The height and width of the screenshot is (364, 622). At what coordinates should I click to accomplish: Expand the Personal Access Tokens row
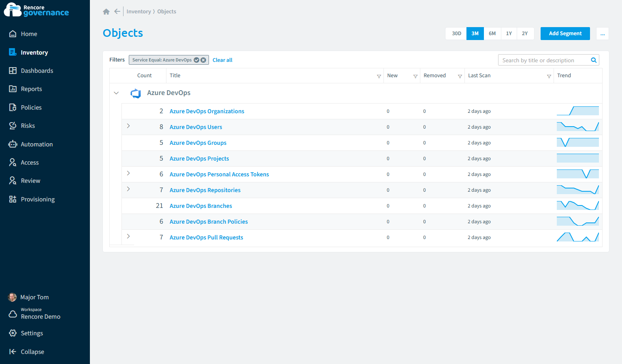pos(128,173)
